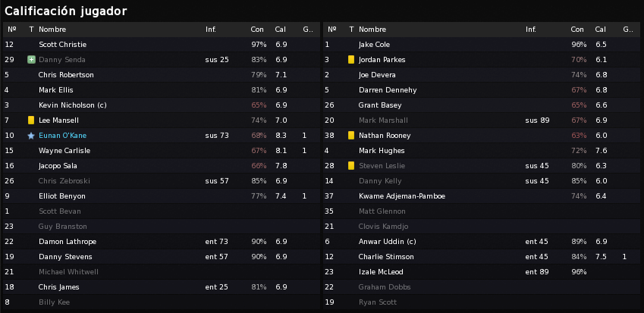Click Chris Robertson's 7.1 rating
The width and height of the screenshot is (644, 313).
pos(281,75)
